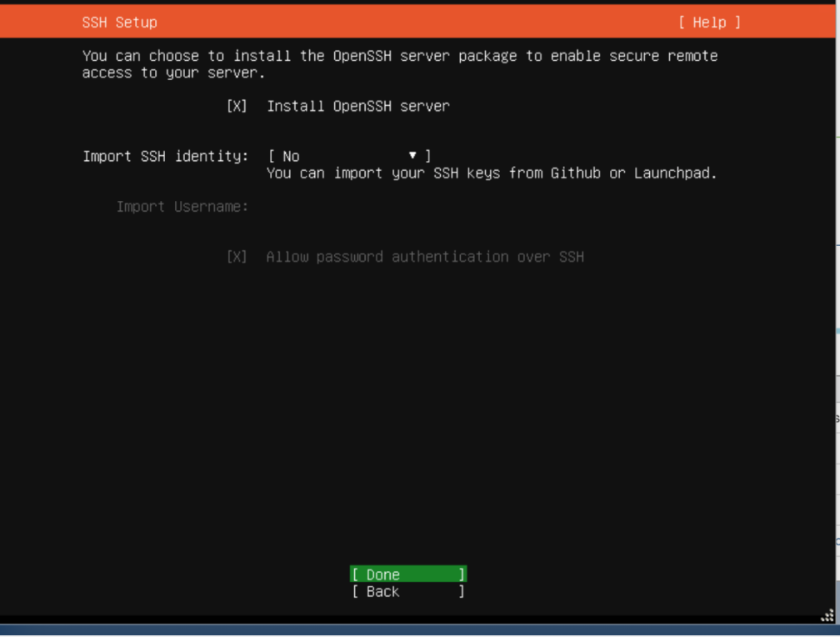Toggle the Allow password authentication over SSH checkbox
Screen dimensions: 840x637
coord(237,257)
